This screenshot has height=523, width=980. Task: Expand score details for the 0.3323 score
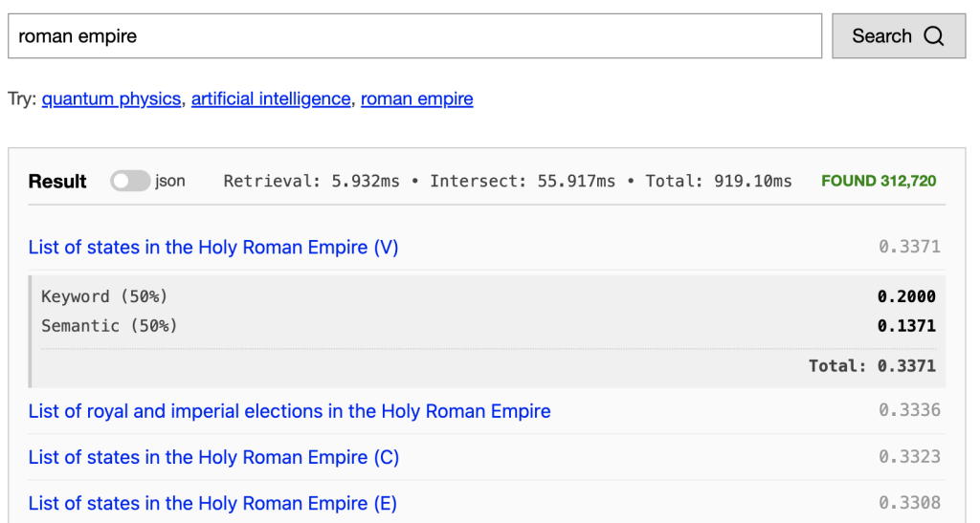click(909, 456)
